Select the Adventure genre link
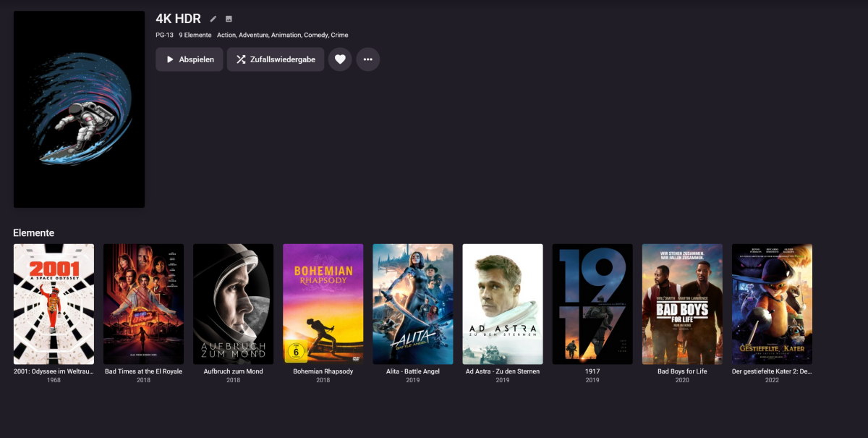Image resolution: width=868 pixels, height=438 pixels. 253,35
